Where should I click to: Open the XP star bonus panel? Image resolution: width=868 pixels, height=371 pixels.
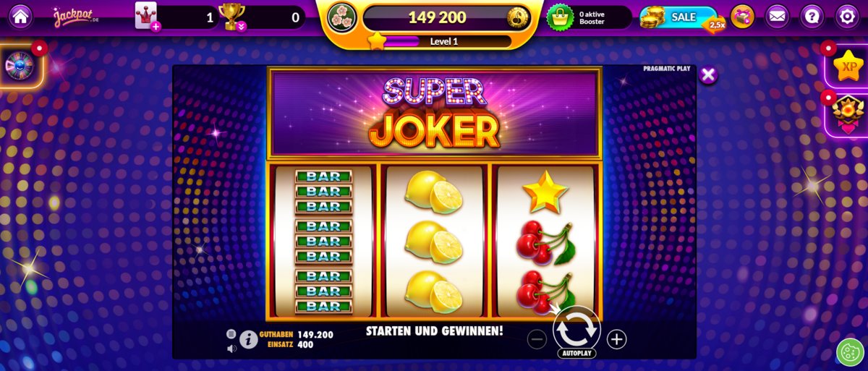click(847, 66)
